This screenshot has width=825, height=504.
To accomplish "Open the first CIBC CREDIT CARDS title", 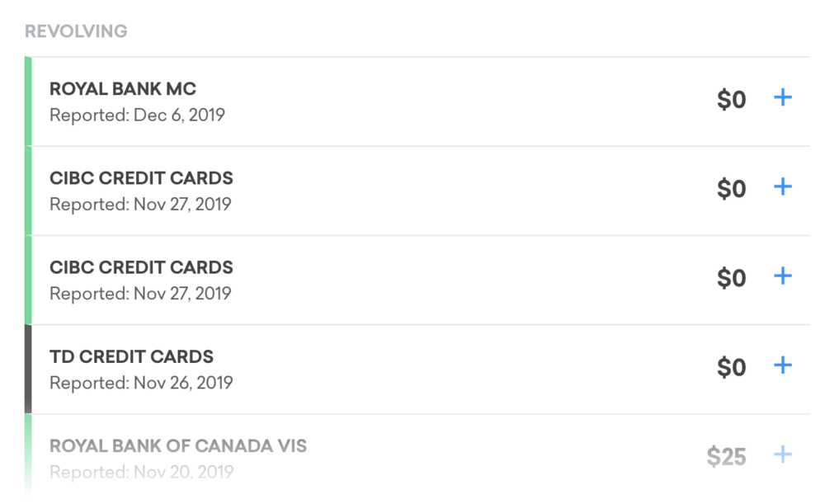I will tap(141, 178).
